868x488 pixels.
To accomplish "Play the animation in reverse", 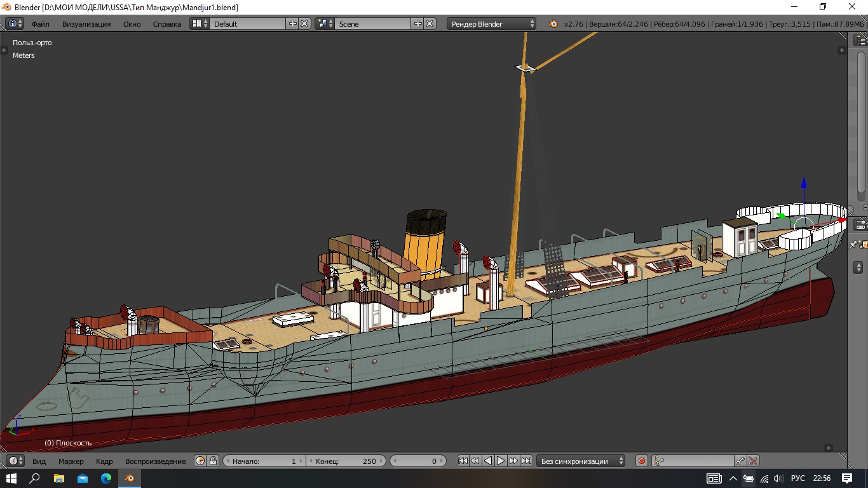I will point(488,461).
